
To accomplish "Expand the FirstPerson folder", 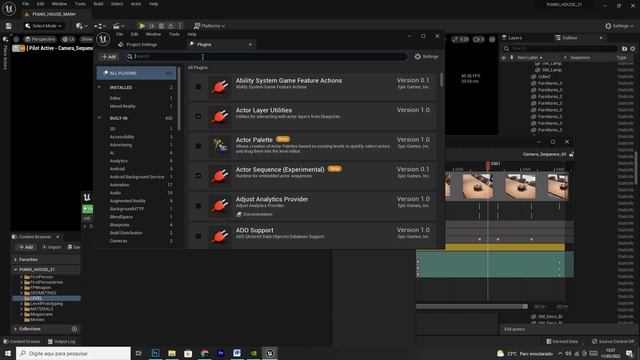I will click(x=22, y=277).
